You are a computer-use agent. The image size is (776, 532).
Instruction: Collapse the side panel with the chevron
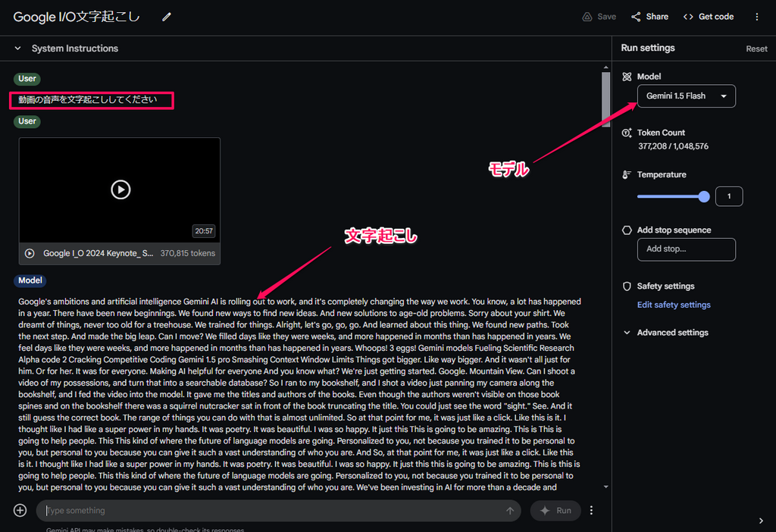click(x=761, y=521)
